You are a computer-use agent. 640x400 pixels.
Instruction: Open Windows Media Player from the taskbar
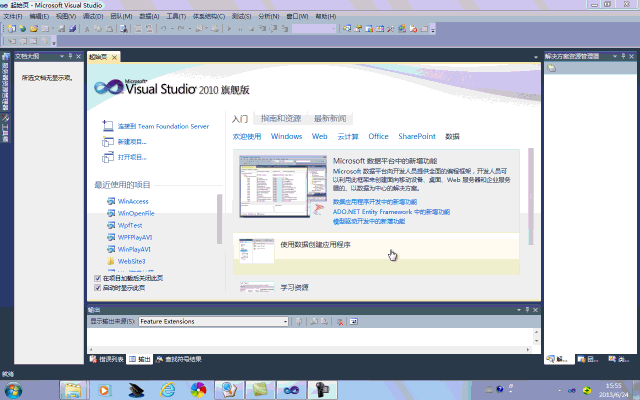104,390
